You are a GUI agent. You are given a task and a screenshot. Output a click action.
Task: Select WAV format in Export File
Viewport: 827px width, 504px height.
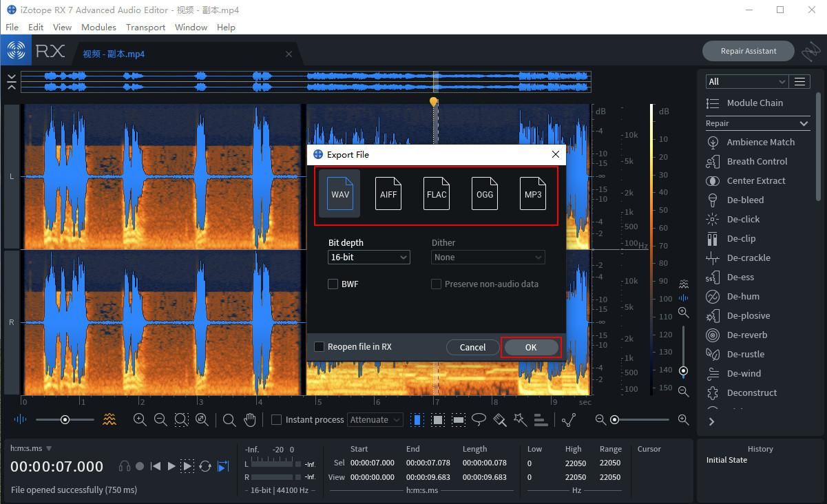(x=340, y=193)
